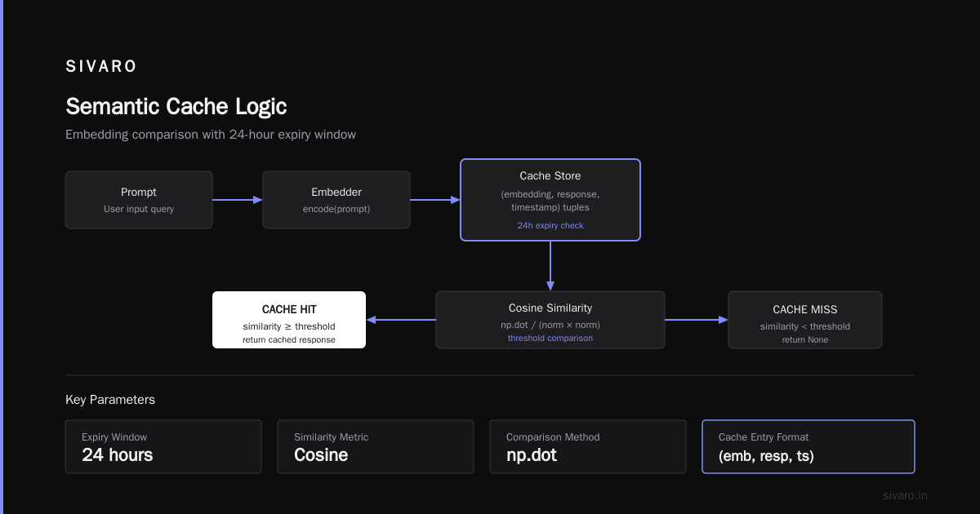Click the 24h expiry check label

point(550,225)
